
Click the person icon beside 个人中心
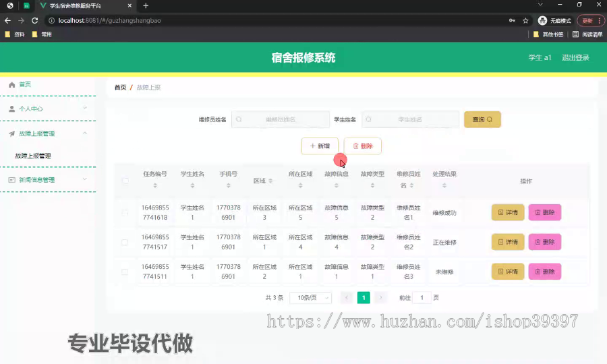(11, 109)
